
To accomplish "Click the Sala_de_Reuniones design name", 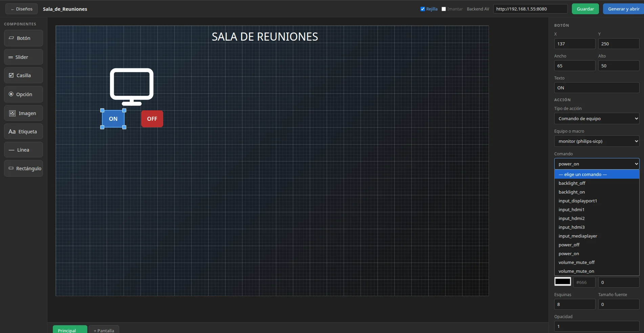I will tap(65, 9).
